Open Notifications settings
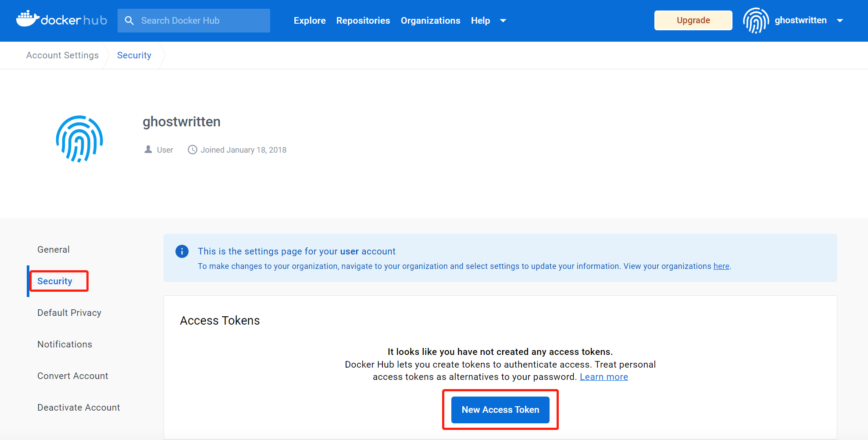 [65, 344]
